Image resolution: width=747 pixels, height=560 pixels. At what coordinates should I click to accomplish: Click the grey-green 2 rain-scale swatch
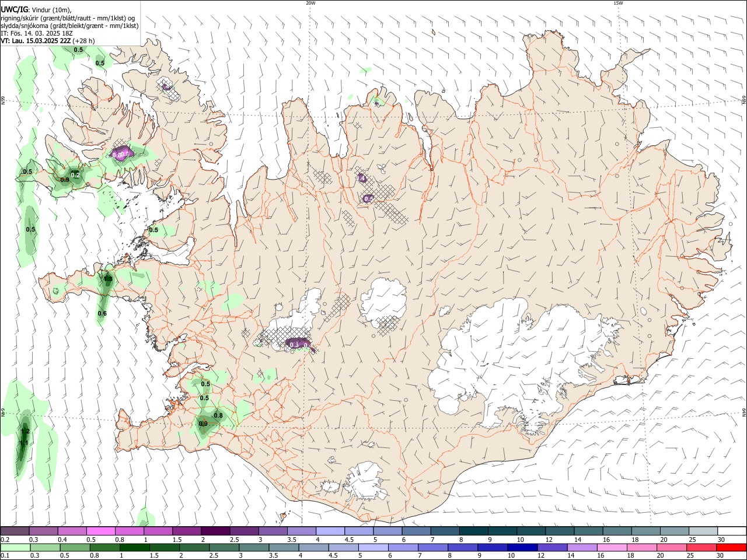[194, 547]
